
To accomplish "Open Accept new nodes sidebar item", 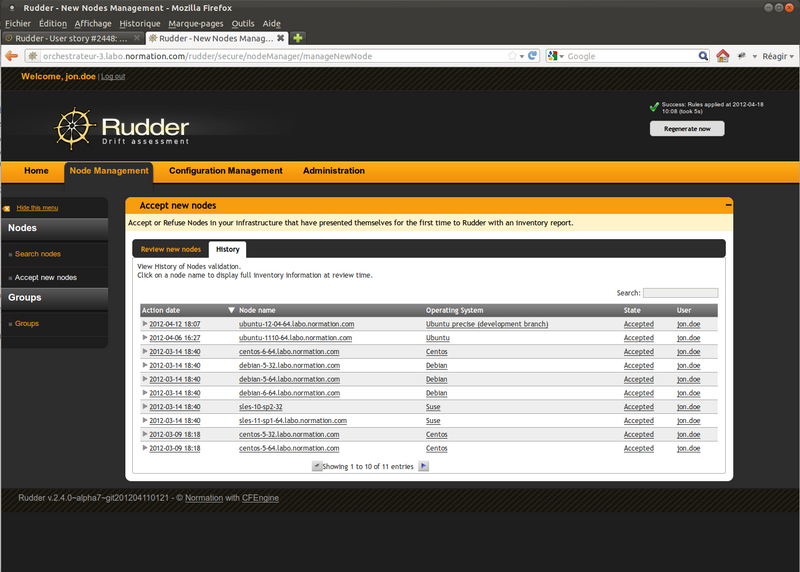I will pos(46,277).
